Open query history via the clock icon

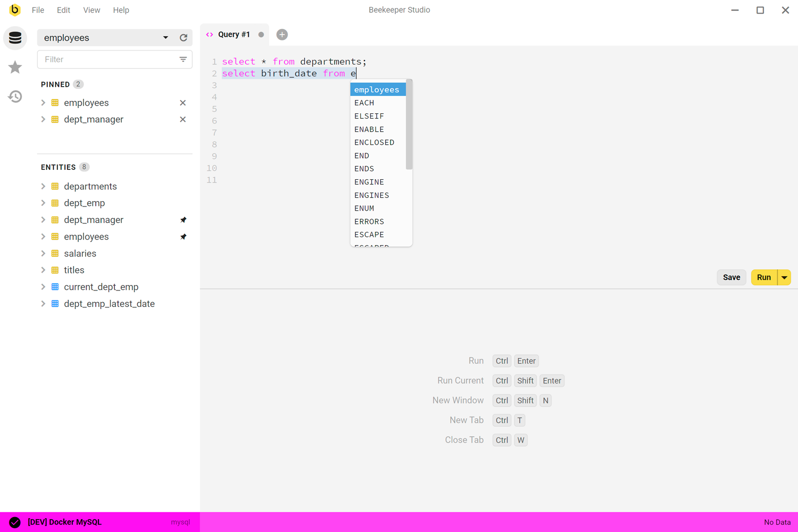pos(15,96)
